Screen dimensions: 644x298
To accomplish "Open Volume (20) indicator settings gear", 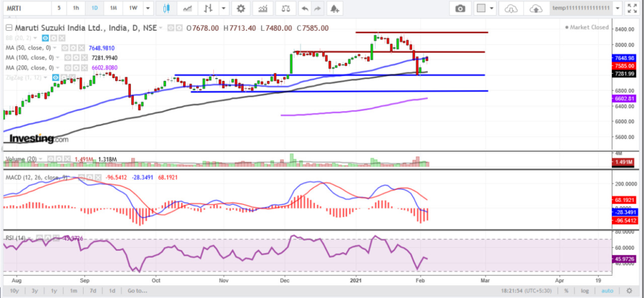I will 58,159.
